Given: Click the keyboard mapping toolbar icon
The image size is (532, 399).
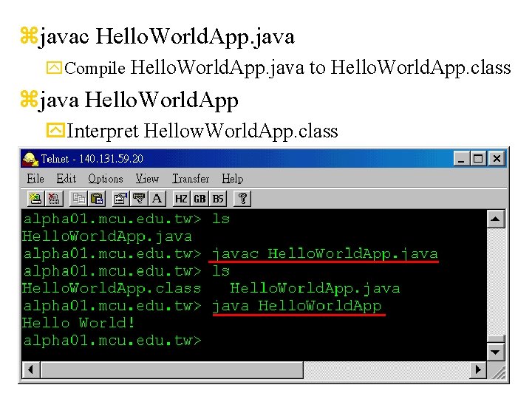Looking at the screenshot, I should click(139, 199).
